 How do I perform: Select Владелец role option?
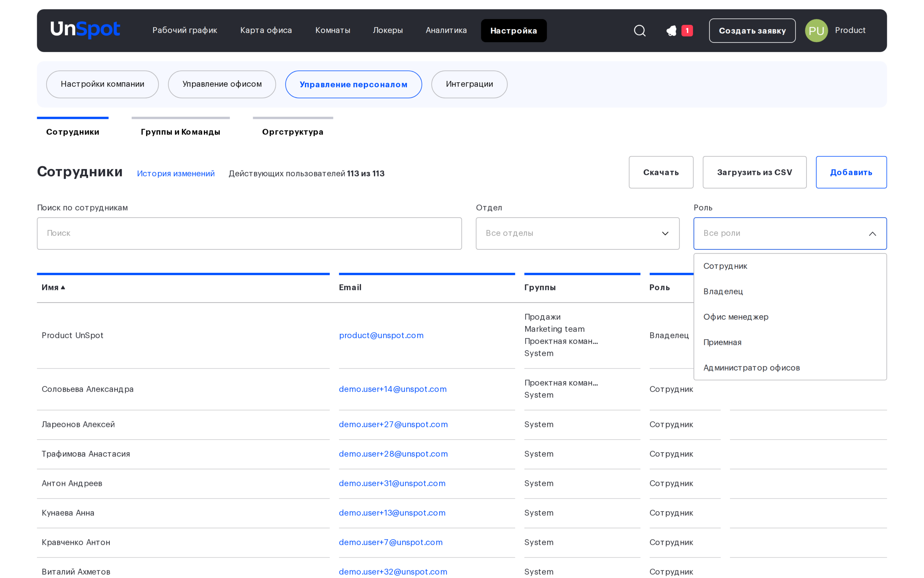tap(790, 291)
